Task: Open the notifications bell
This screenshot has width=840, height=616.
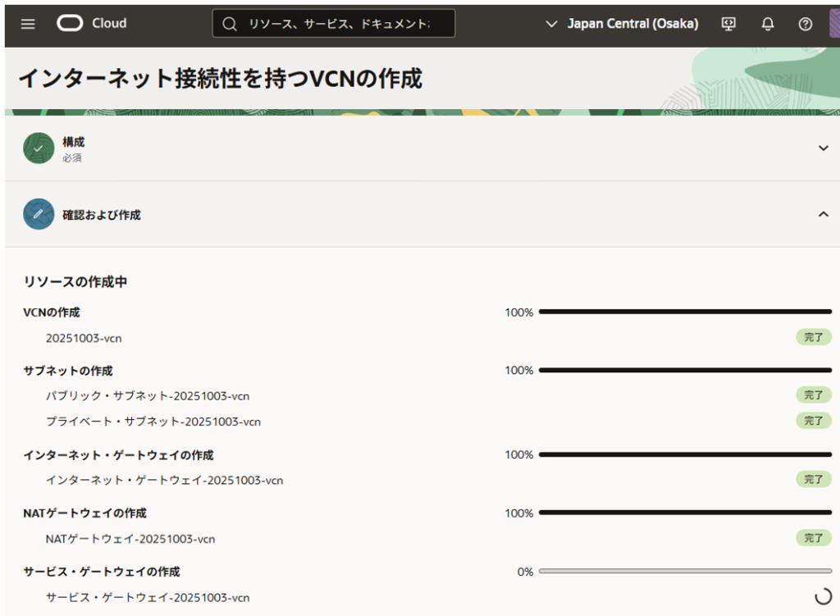Action: pos(768,24)
